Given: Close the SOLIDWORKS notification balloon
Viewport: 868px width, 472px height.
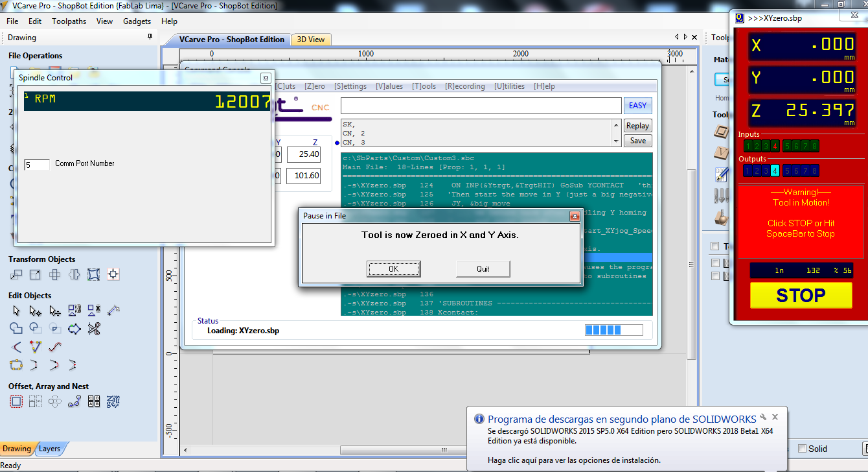Looking at the screenshot, I should point(775,418).
